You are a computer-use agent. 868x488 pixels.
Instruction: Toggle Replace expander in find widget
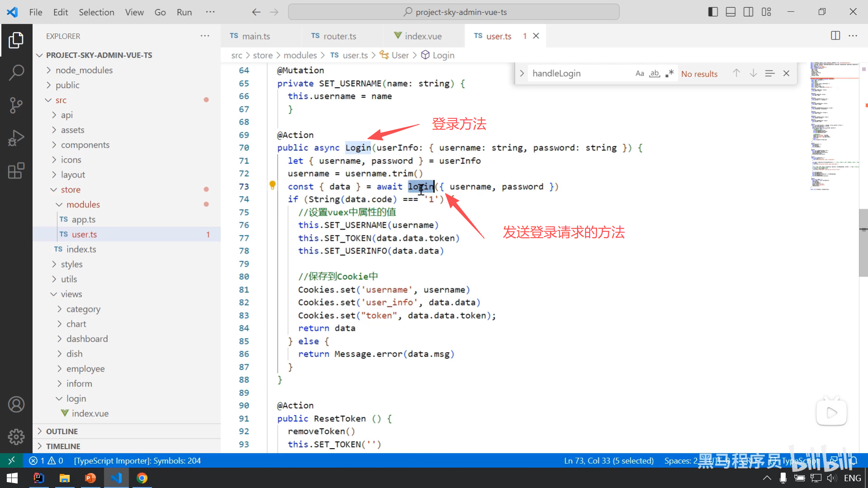(522, 73)
